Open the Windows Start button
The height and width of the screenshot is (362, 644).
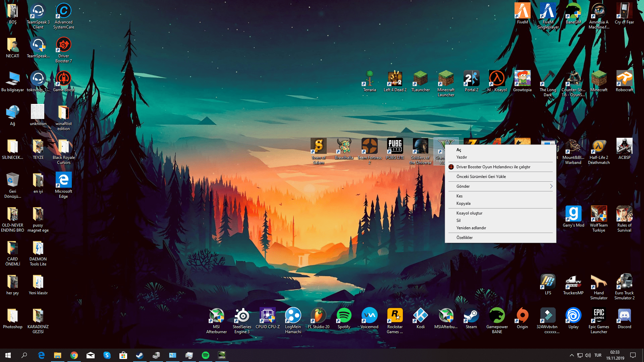click(x=8, y=355)
